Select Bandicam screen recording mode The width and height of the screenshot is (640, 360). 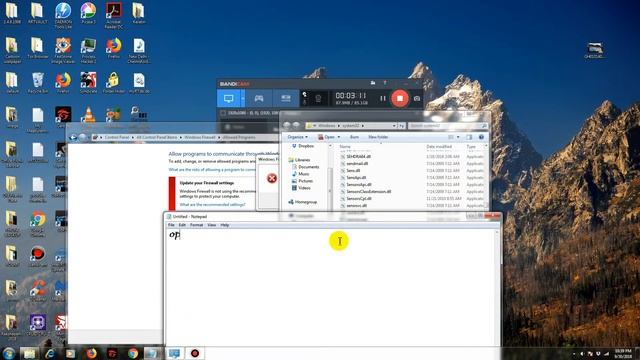click(229, 98)
